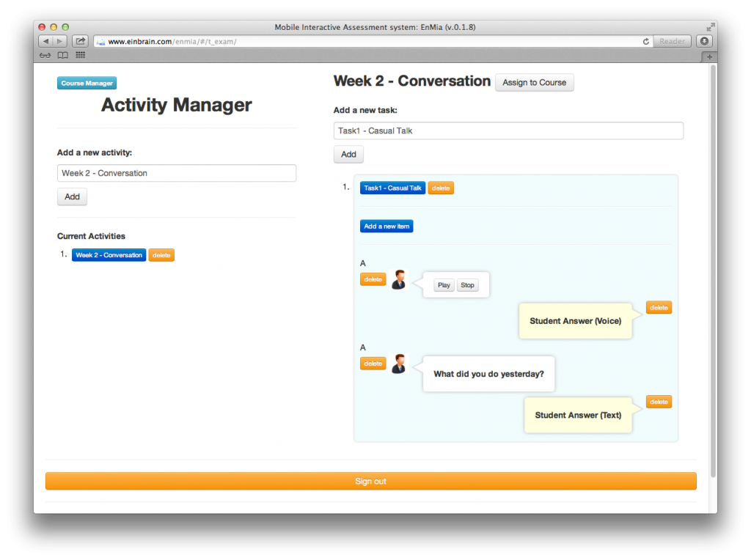This screenshot has width=751, height=560.
Task: Open the Reading List glasses icon
Action: 45,56
